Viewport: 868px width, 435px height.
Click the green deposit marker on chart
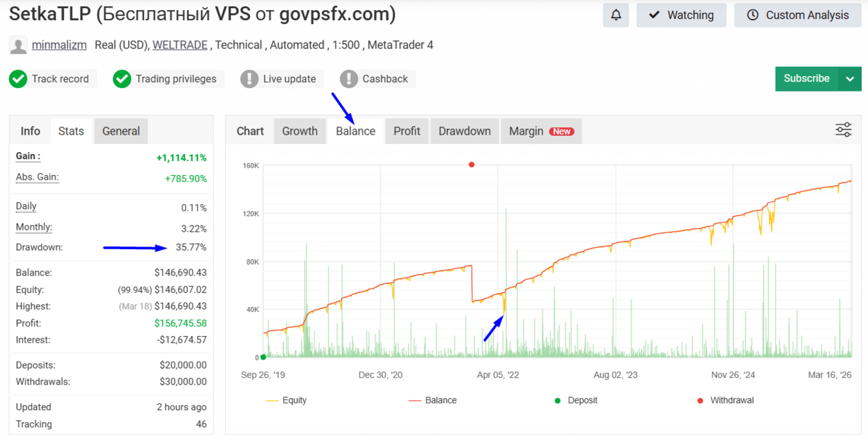[x=263, y=358]
